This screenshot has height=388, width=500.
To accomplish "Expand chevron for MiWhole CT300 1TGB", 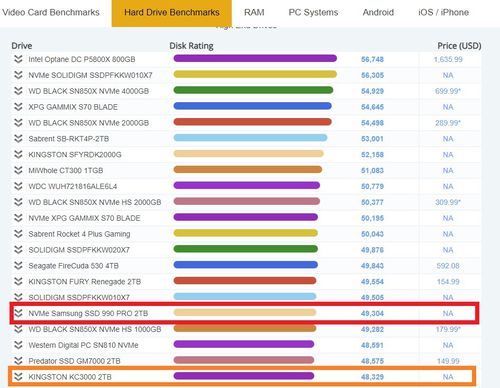I will click(18, 170).
